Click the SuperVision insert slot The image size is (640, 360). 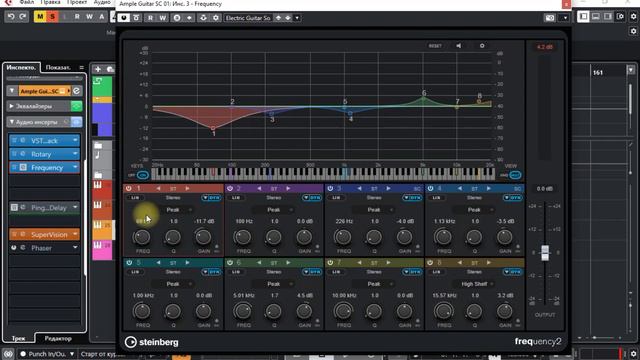tap(44, 235)
